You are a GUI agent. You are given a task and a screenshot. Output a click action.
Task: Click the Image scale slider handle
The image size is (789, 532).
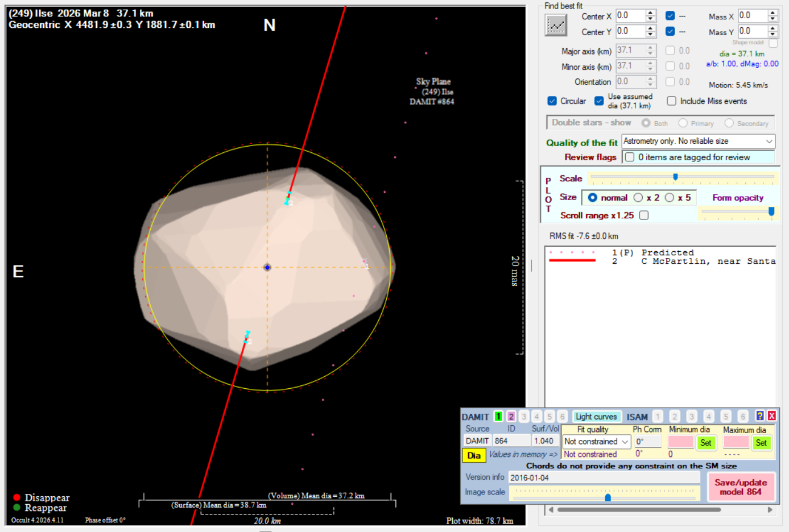(608, 497)
